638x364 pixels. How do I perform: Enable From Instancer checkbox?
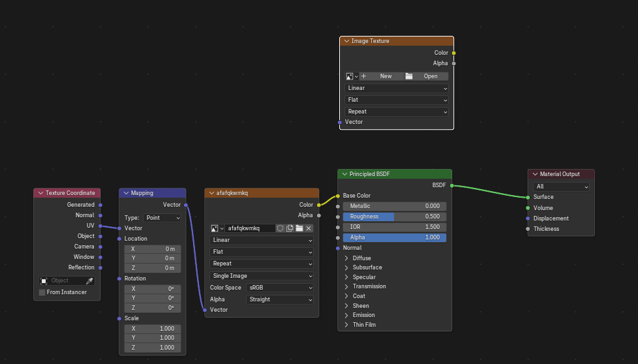[42, 292]
